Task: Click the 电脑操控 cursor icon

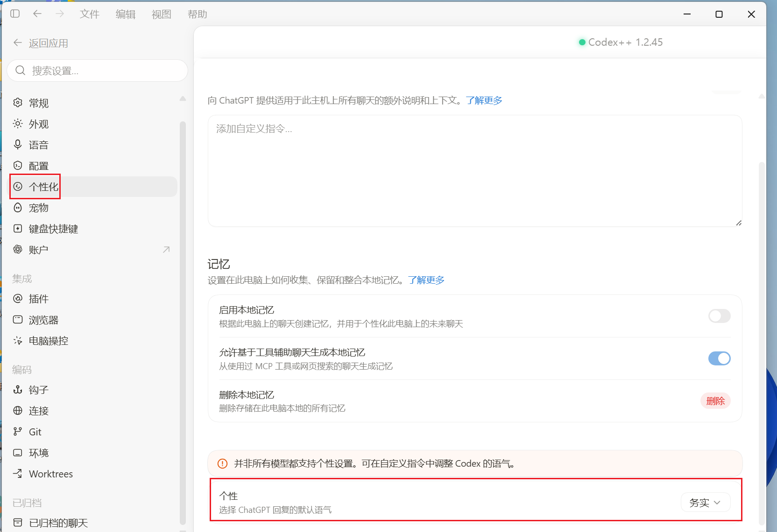Action: [18, 341]
